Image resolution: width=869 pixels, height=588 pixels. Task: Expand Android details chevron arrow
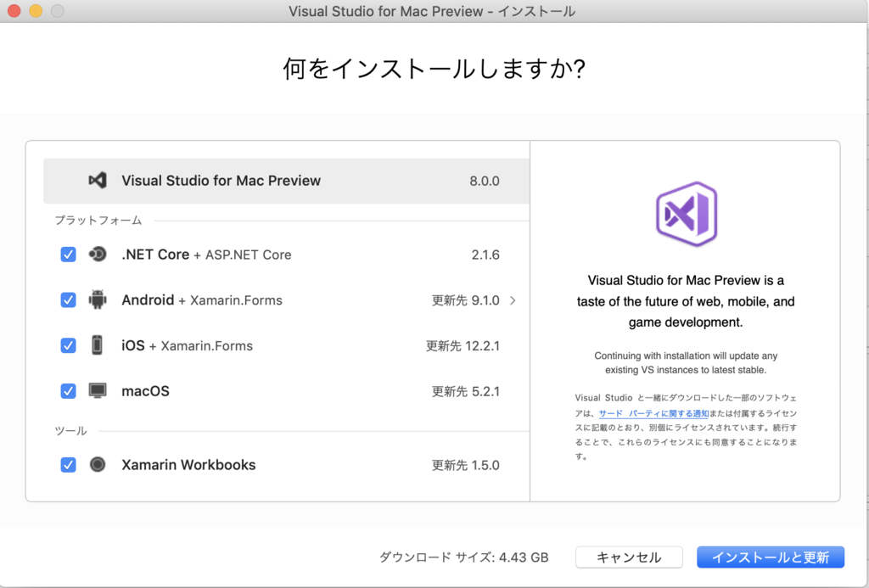513,300
